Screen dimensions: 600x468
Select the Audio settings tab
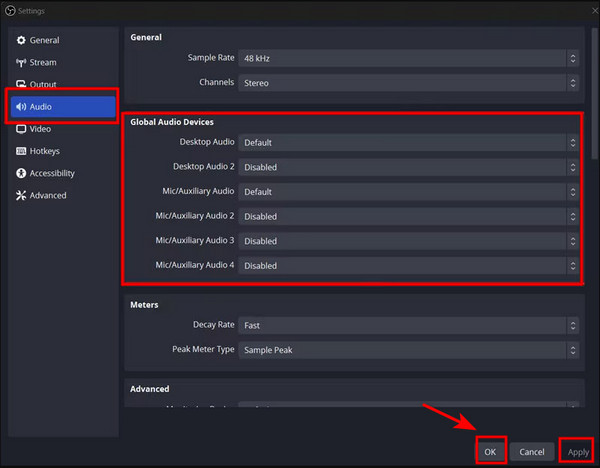[63, 107]
